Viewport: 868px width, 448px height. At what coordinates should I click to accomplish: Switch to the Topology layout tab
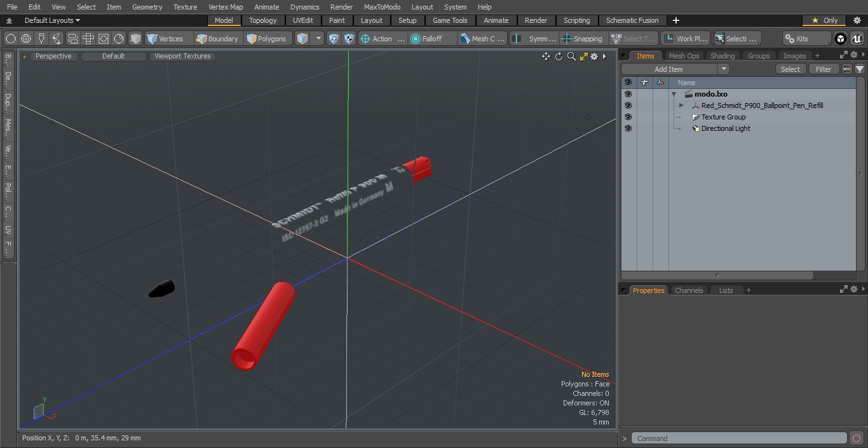(263, 20)
